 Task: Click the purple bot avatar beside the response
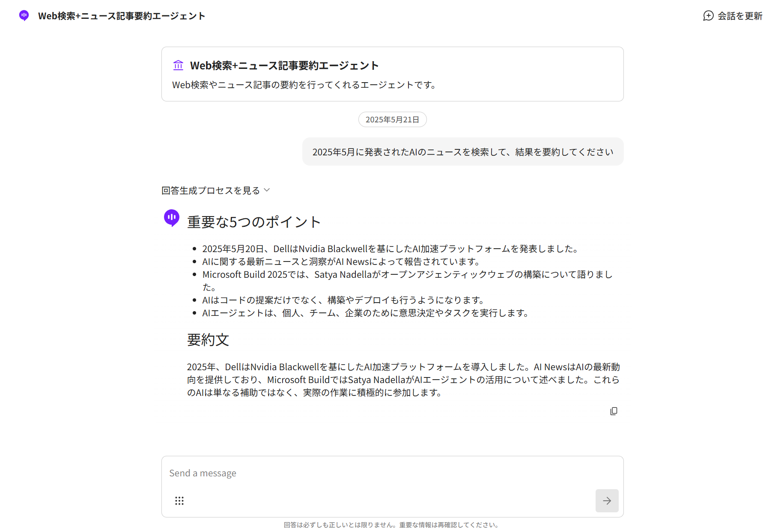coord(172,218)
